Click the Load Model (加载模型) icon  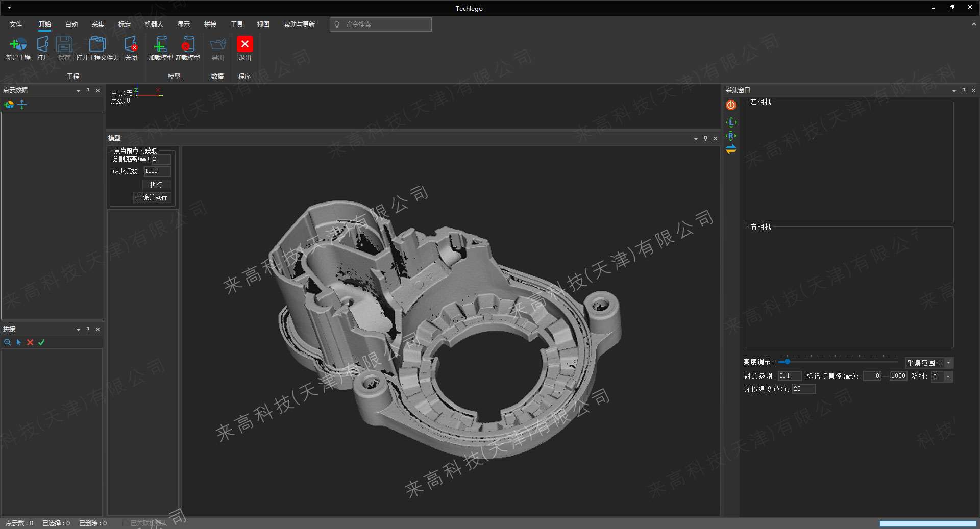tap(160, 45)
